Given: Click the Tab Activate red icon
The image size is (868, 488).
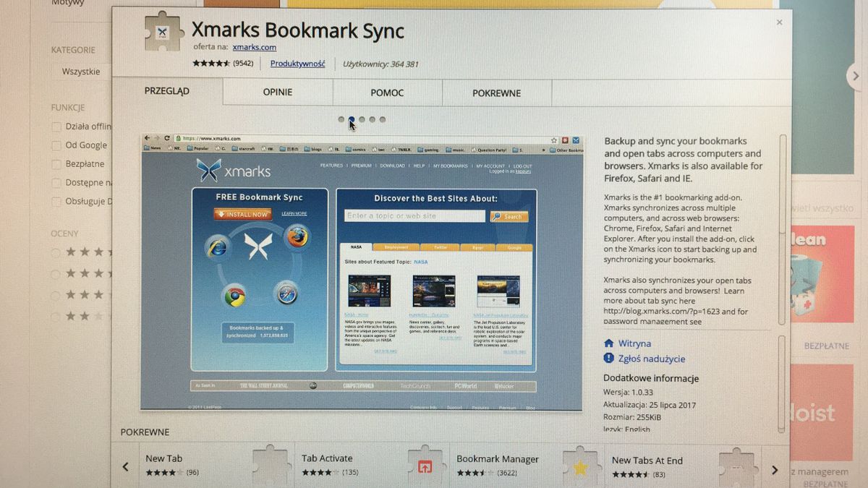Looking at the screenshot, I should (425, 466).
